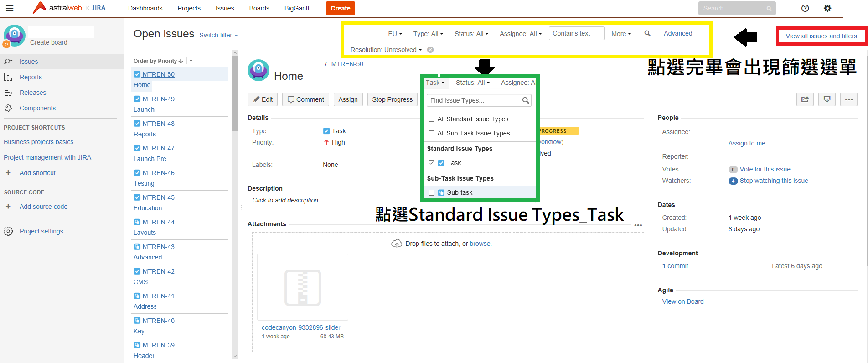868x363 pixels.
Task: Check All Sub-Task Issue Types checkbox
Action: click(431, 133)
